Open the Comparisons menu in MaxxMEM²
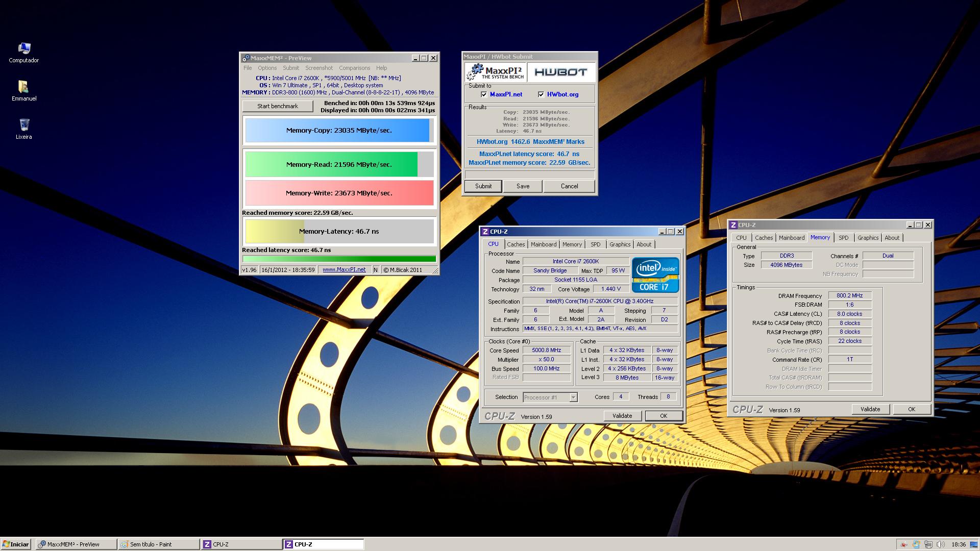 click(355, 68)
